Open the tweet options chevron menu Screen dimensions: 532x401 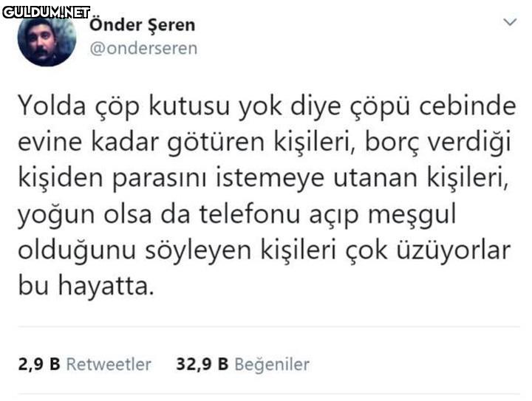(x=510, y=22)
